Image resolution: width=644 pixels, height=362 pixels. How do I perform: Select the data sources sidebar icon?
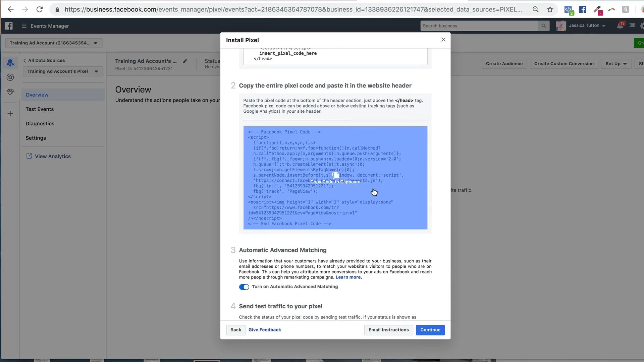click(10, 63)
